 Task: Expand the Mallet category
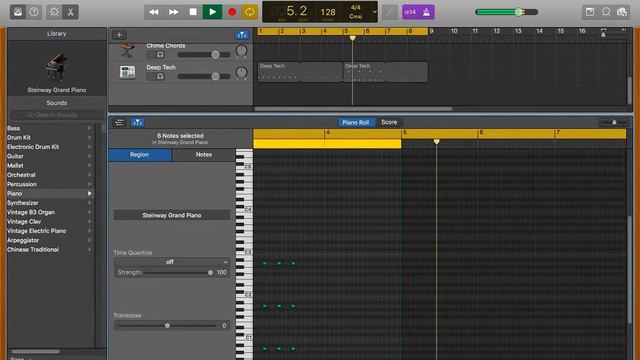click(x=89, y=166)
